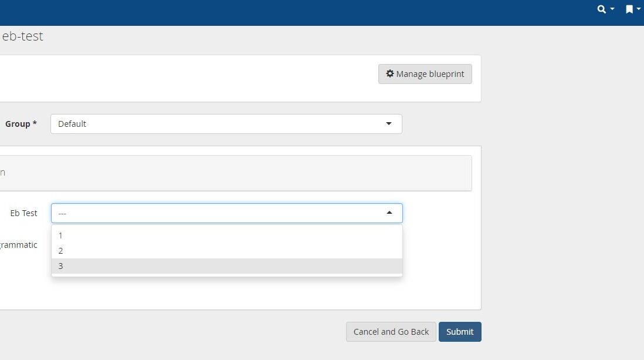This screenshot has width=644, height=360.
Task: Select option 2 in Eb Test list
Action: click(x=227, y=251)
